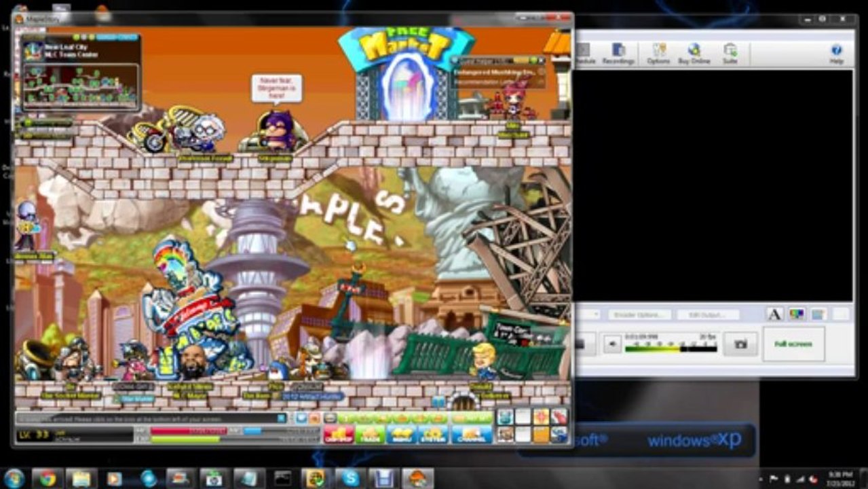Click the last bottom-row quickslot icon
This screenshot has width=868, height=489.
(x=559, y=435)
